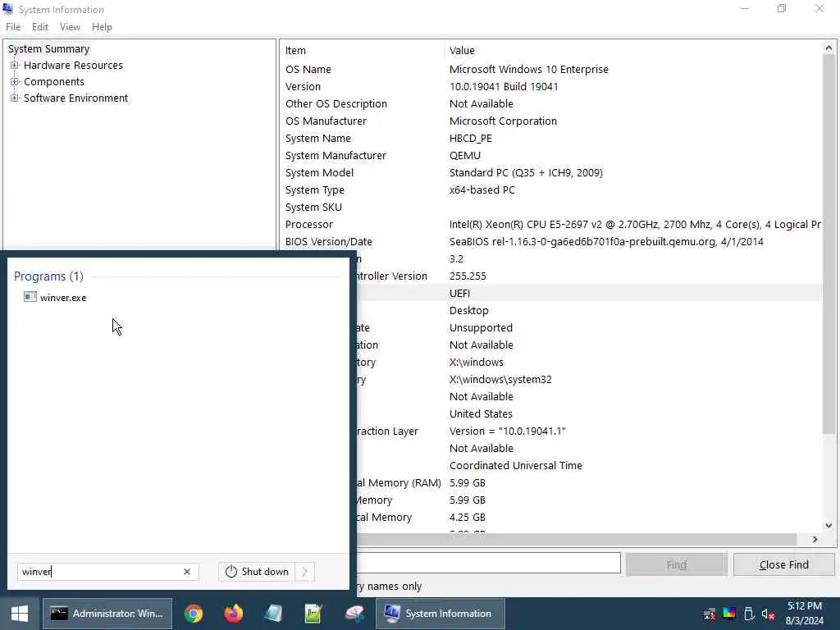The height and width of the screenshot is (630, 840).
Task: Open the File menu
Action: 13,27
